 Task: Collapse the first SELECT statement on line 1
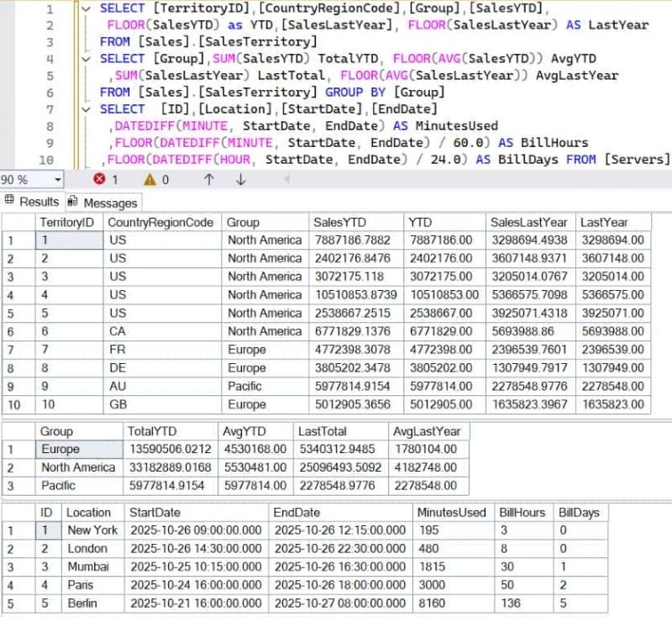coord(87,8)
